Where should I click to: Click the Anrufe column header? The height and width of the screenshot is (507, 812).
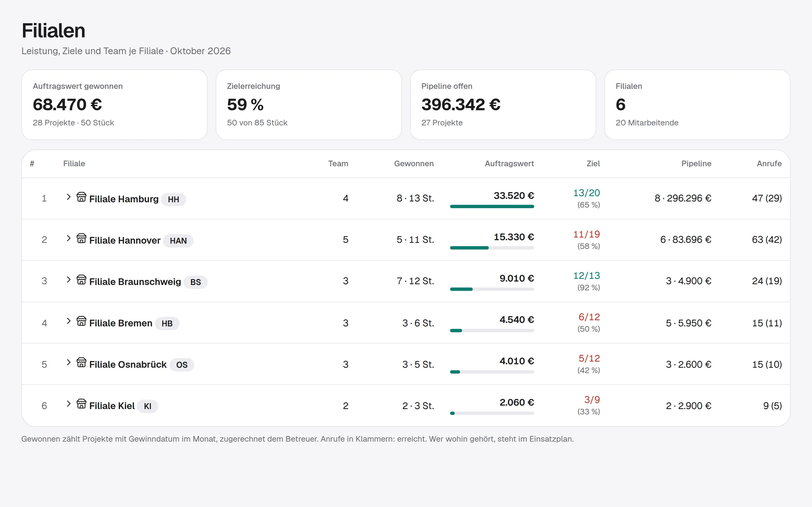(769, 164)
